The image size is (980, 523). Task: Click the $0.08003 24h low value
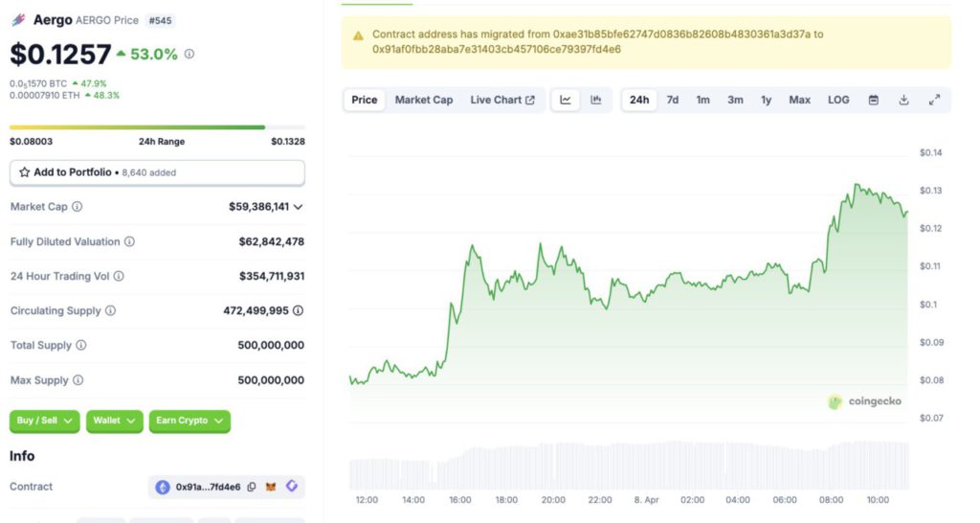pos(32,142)
